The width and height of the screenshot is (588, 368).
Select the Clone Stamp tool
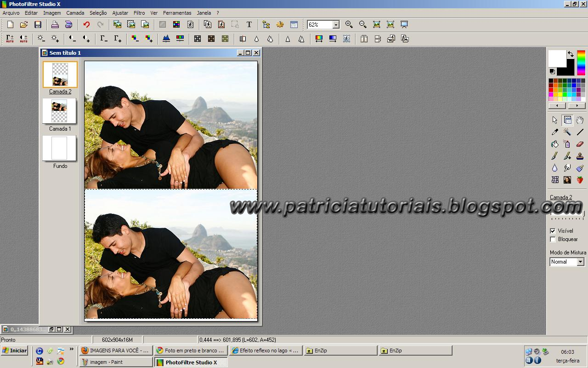(x=580, y=156)
